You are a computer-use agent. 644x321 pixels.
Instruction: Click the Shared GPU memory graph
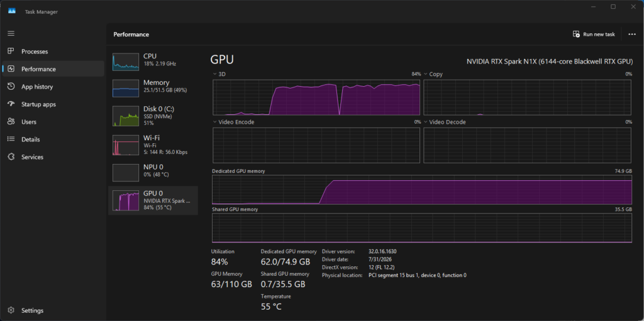click(422, 228)
